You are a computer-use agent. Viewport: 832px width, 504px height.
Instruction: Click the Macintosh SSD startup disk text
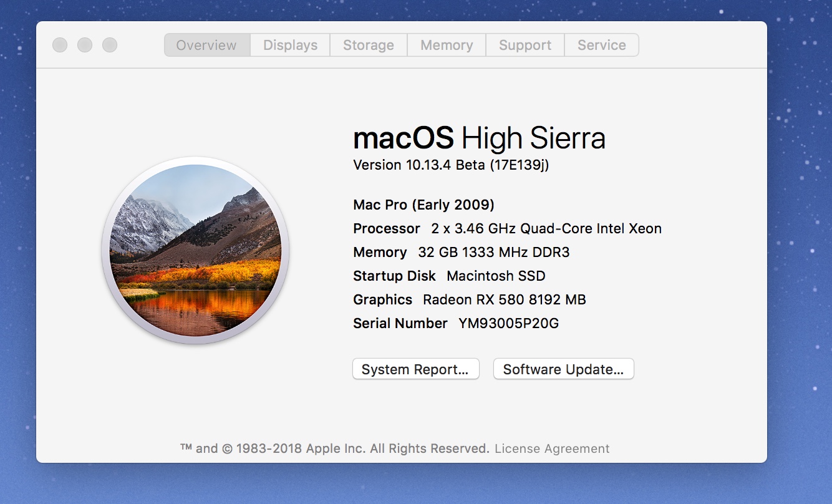tap(496, 276)
